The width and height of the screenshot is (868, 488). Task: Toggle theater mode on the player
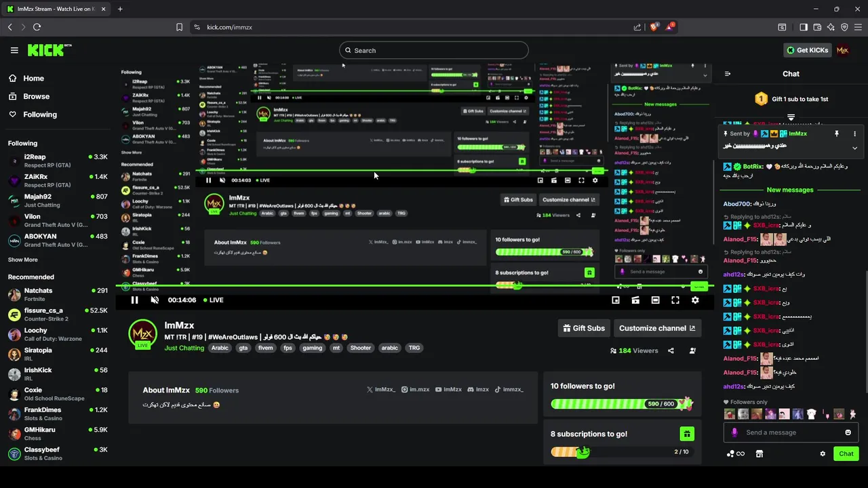coord(655,300)
